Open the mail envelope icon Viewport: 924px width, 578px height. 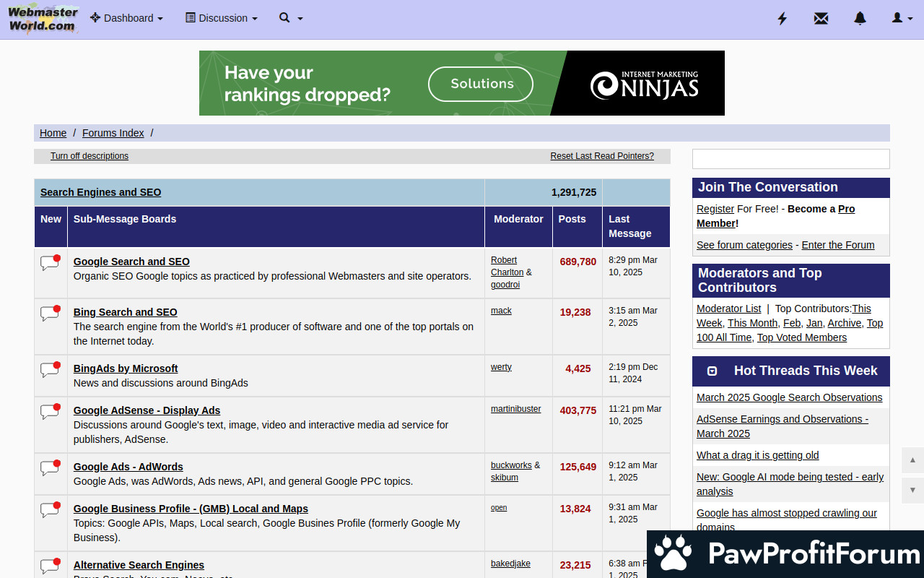coord(821,18)
